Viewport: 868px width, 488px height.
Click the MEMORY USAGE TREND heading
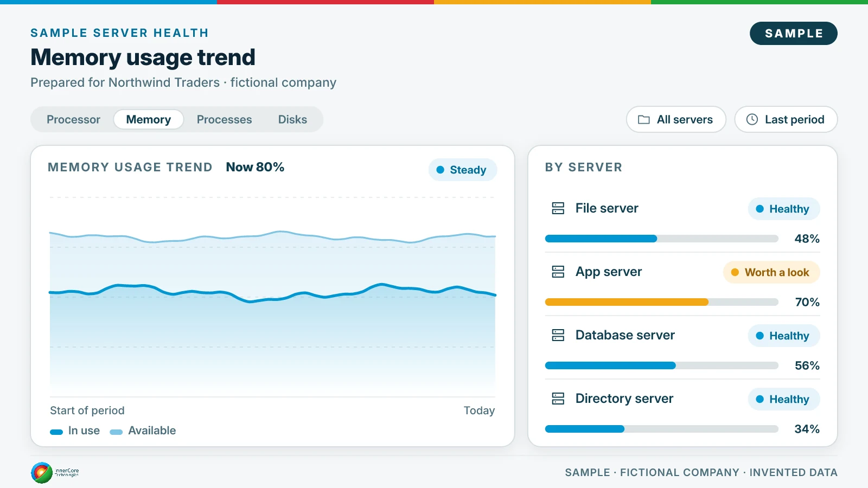(130, 167)
